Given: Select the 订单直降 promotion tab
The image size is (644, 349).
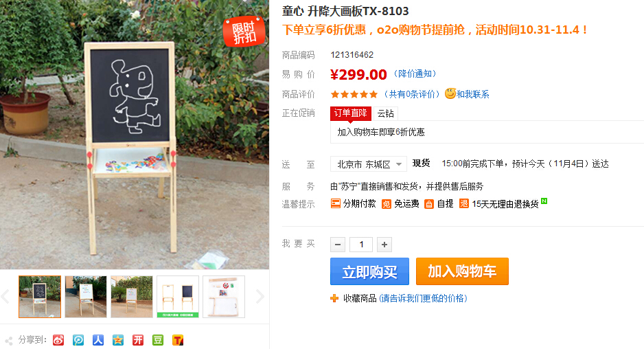Looking at the screenshot, I should (351, 113).
